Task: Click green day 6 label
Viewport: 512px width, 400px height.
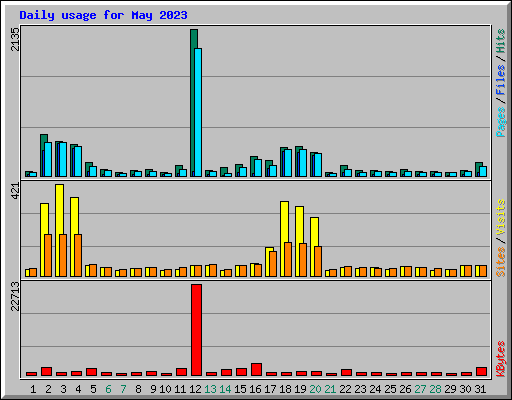Action: tap(108, 389)
